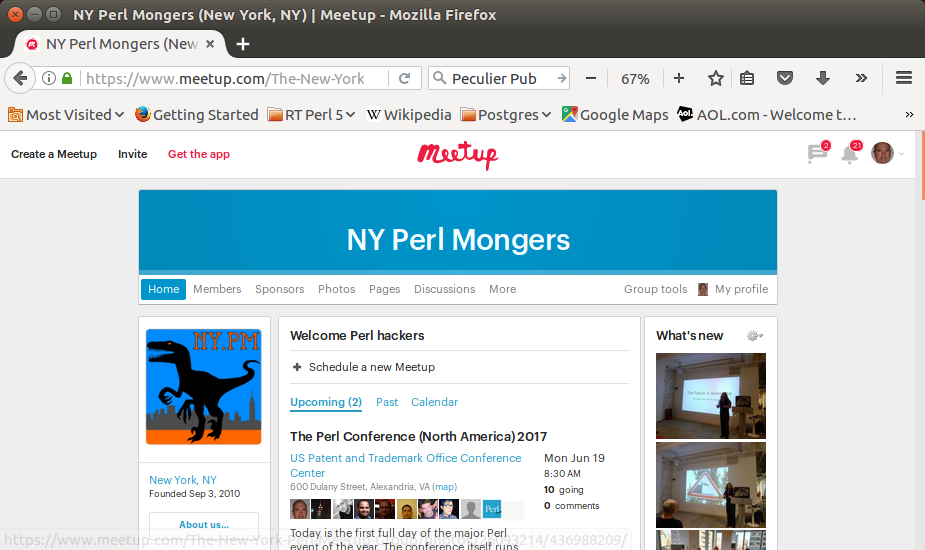Open the US Patent and Trademark Office link

(406, 465)
